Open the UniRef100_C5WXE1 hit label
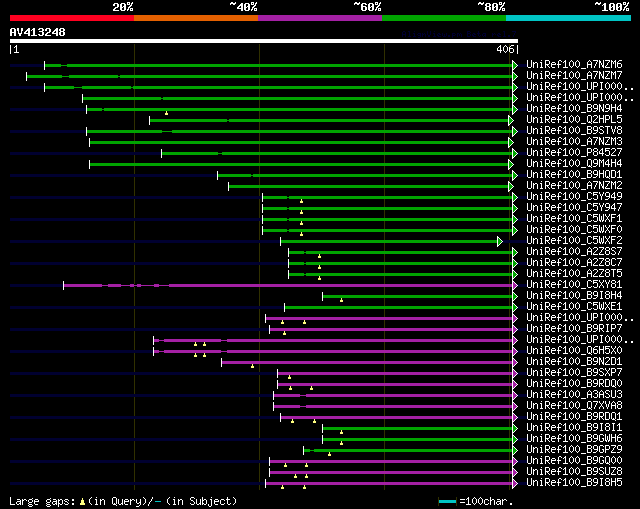Screen dimensions: 640x509 coord(574,307)
